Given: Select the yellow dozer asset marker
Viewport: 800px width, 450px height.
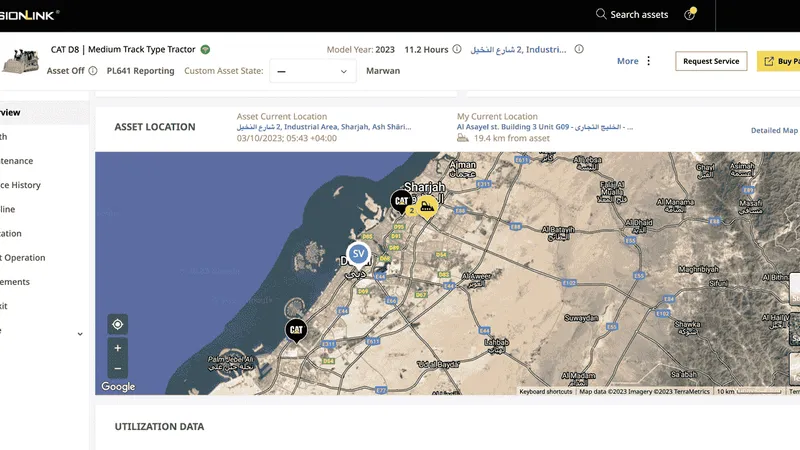Looking at the screenshot, I should point(427,207).
